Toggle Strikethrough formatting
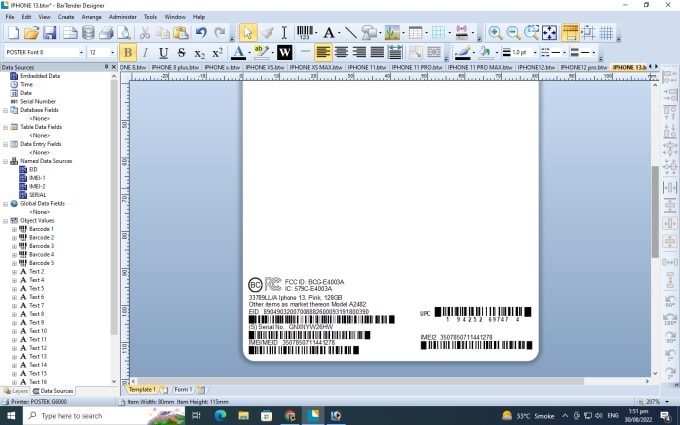The height and width of the screenshot is (425, 680). [182, 52]
